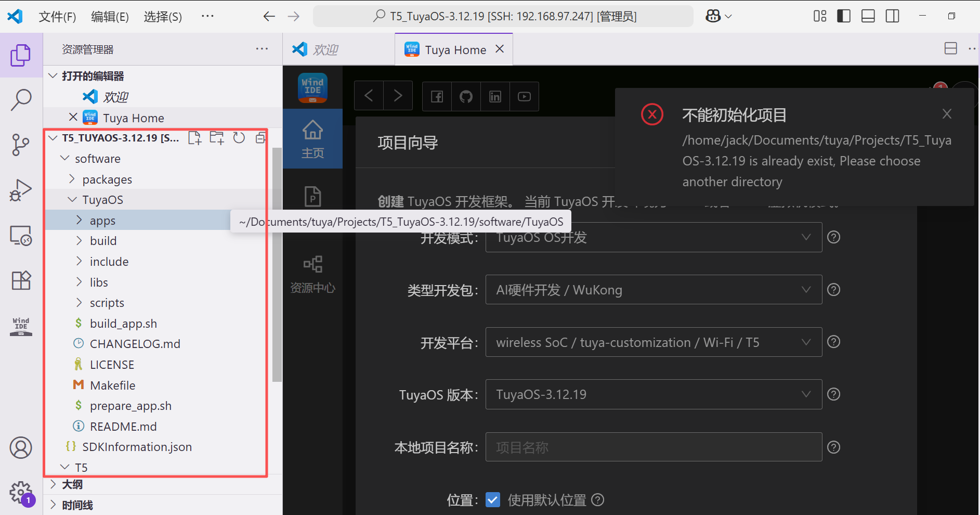
Task: Open Facebook link icon in Tuya Home
Action: [x=437, y=96]
